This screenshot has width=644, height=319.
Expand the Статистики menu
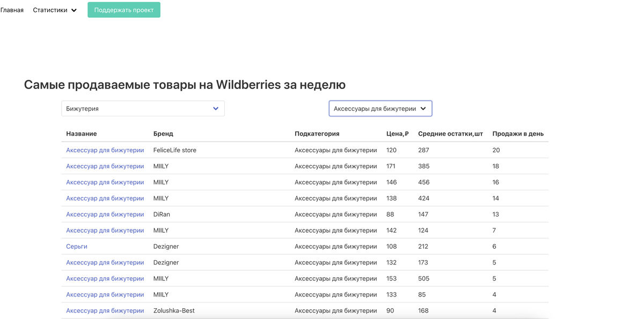55,10
